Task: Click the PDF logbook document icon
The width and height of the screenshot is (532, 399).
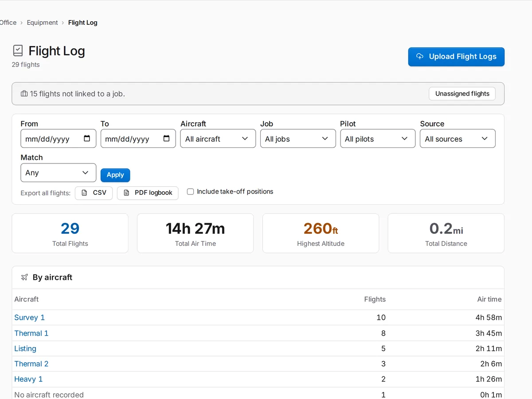Action: coord(126,193)
